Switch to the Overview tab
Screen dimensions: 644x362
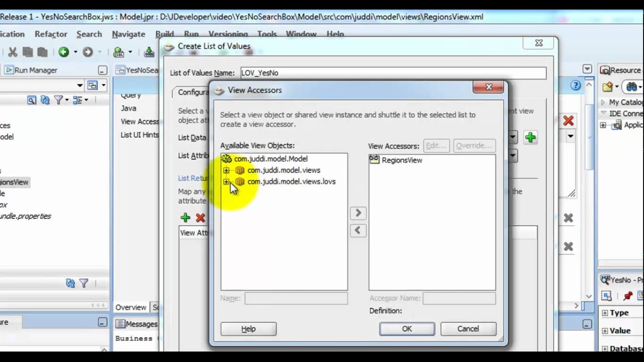click(131, 307)
